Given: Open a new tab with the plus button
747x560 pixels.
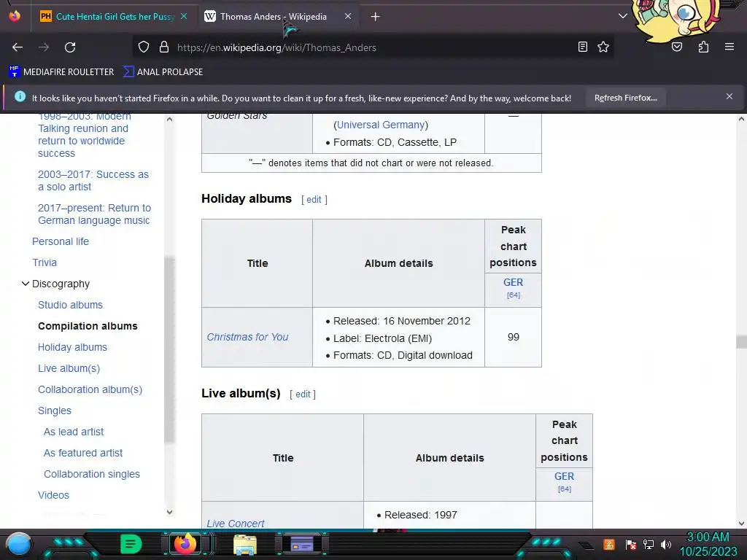Looking at the screenshot, I should pos(376,17).
